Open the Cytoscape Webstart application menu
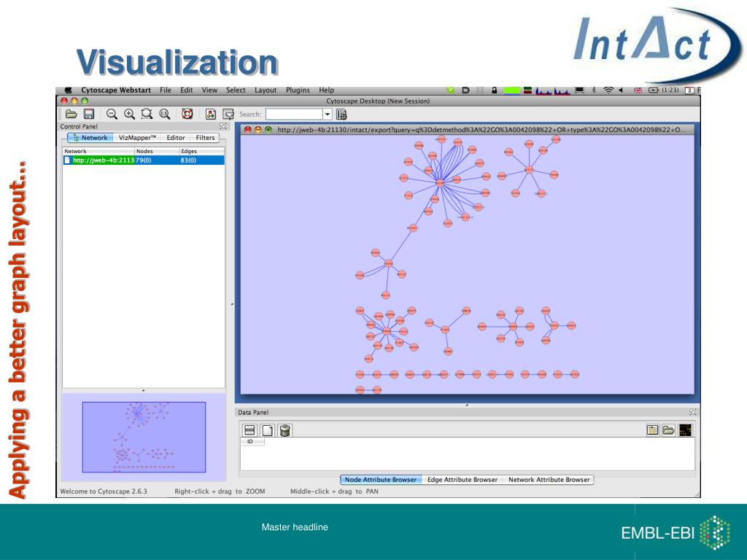Viewport: 747px width, 560px height. [116, 90]
